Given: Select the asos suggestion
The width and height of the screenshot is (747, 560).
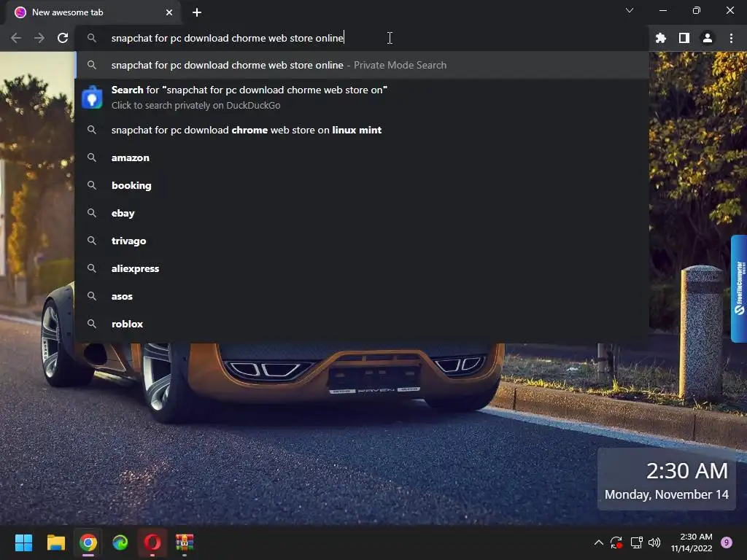Looking at the screenshot, I should click(x=362, y=296).
